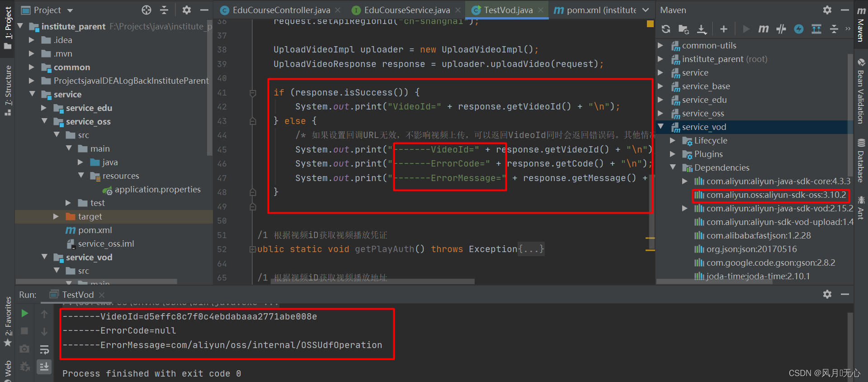Screen dimensions: 868x382
Task: Open Run panel settings gear
Action: click(x=827, y=294)
